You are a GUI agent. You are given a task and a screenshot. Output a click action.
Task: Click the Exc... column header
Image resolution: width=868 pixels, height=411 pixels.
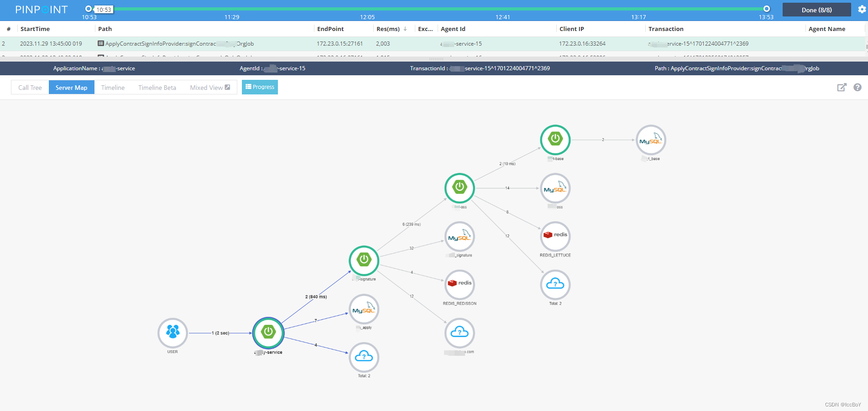(425, 29)
